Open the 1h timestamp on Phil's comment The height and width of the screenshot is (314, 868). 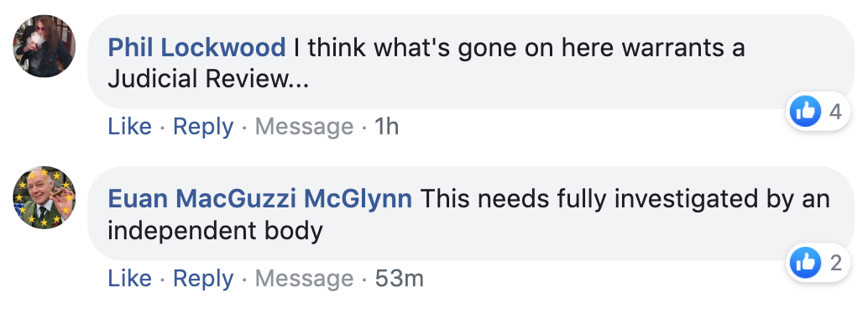pos(386,127)
